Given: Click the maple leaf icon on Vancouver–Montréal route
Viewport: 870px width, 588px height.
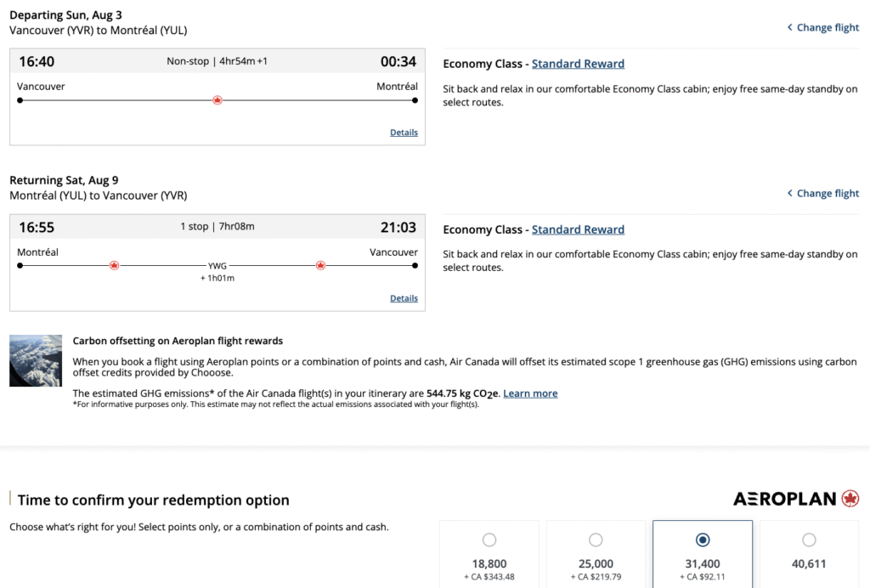Looking at the screenshot, I should pos(217,100).
